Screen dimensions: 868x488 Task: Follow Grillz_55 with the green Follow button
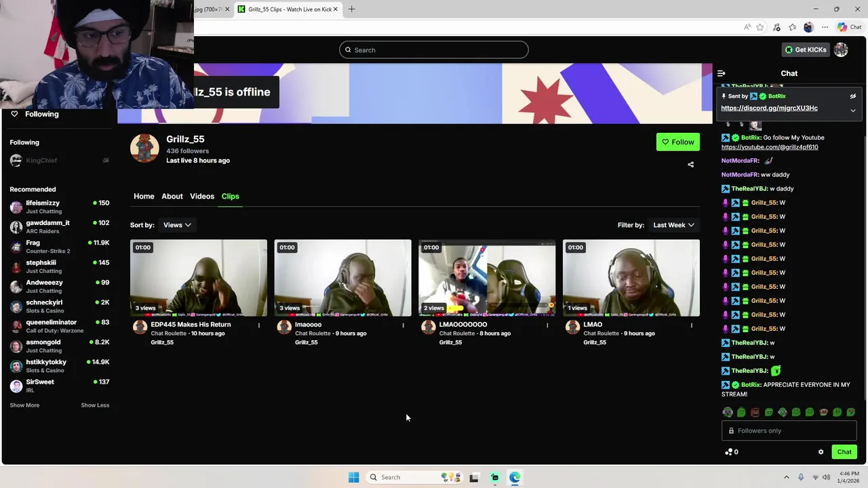(678, 142)
